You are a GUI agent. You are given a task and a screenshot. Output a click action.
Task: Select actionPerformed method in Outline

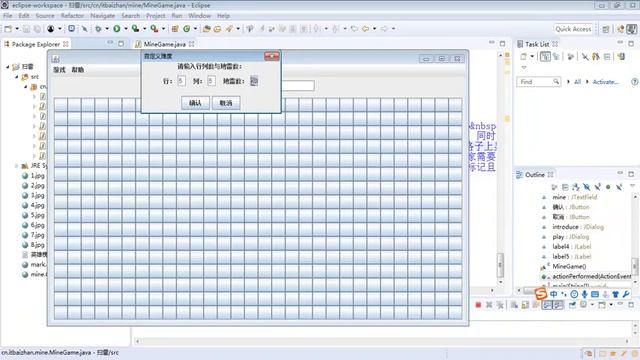[x=591, y=276]
